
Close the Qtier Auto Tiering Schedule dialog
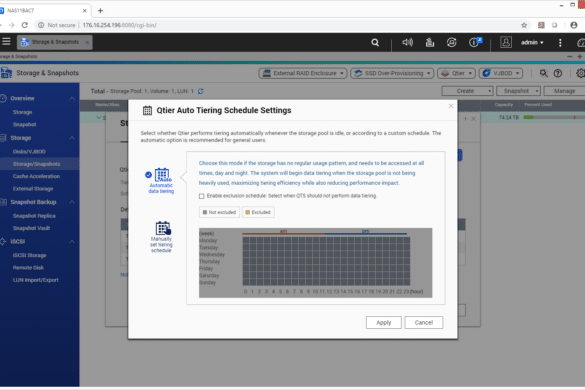(451, 106)
